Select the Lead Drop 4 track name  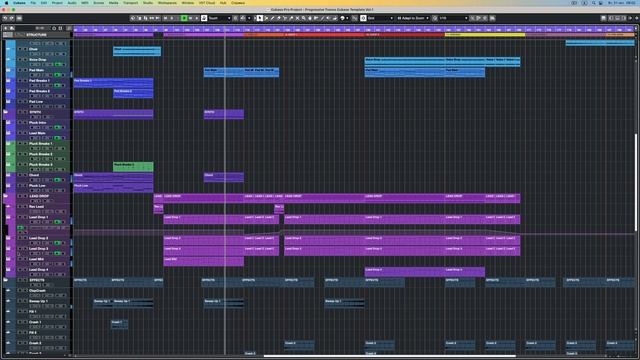click(x=38, y=269)
